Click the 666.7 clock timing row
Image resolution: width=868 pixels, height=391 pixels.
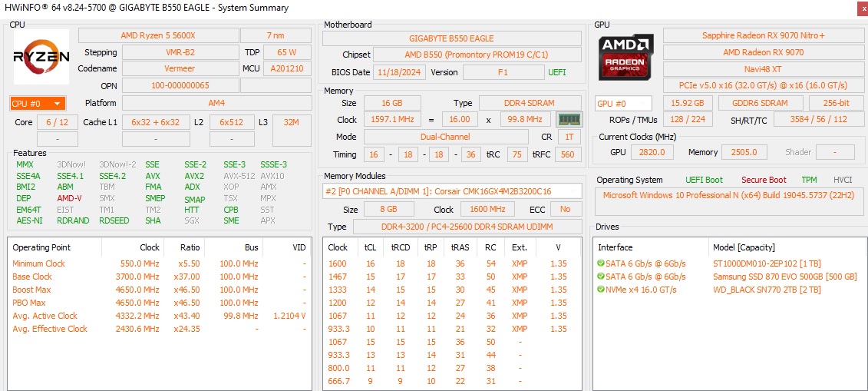pyautogui.click(x=452, y=381)
